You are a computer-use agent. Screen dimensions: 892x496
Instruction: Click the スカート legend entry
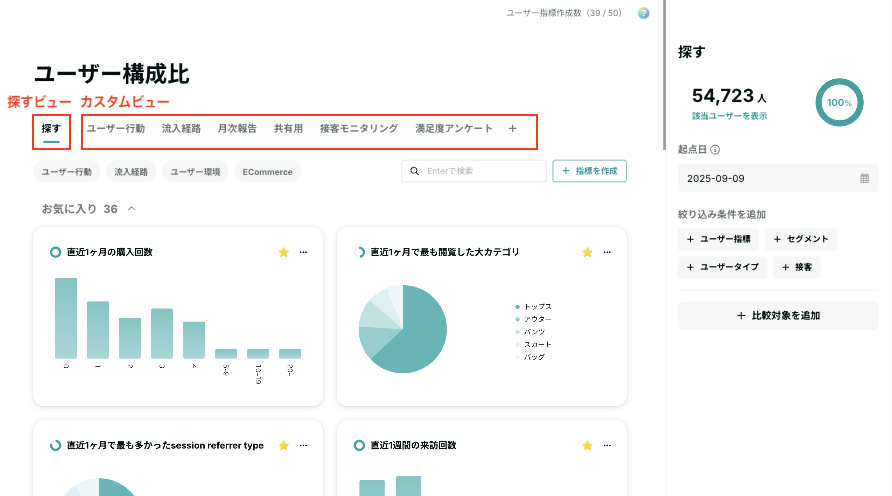[x=533, y=345]
